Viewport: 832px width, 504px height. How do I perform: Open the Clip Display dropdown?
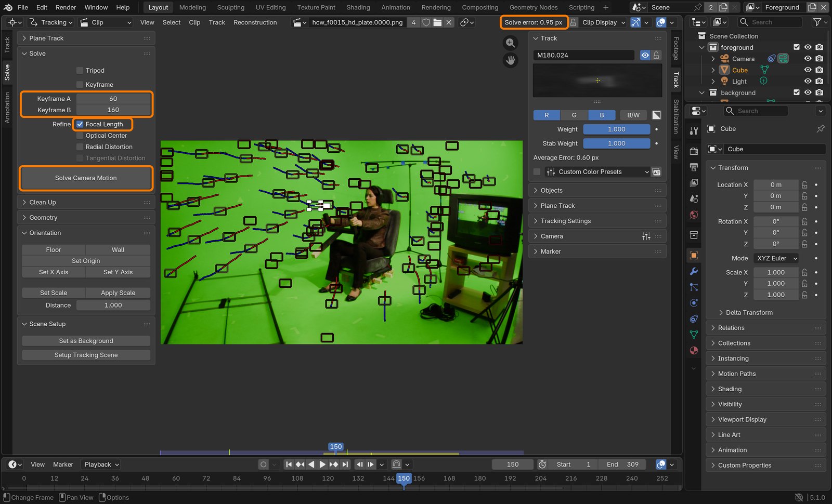[x=603, y=22]
